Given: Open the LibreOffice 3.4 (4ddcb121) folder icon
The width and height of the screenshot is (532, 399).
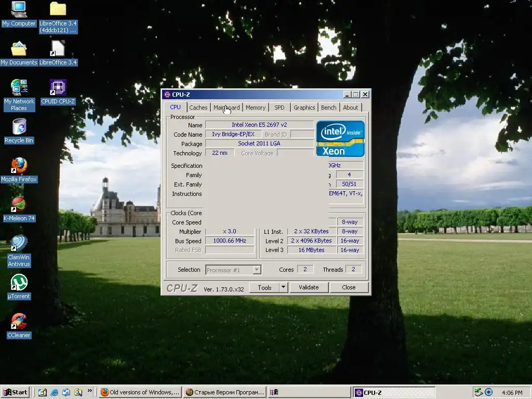Looking at the screenshot, I should [58, 17].
